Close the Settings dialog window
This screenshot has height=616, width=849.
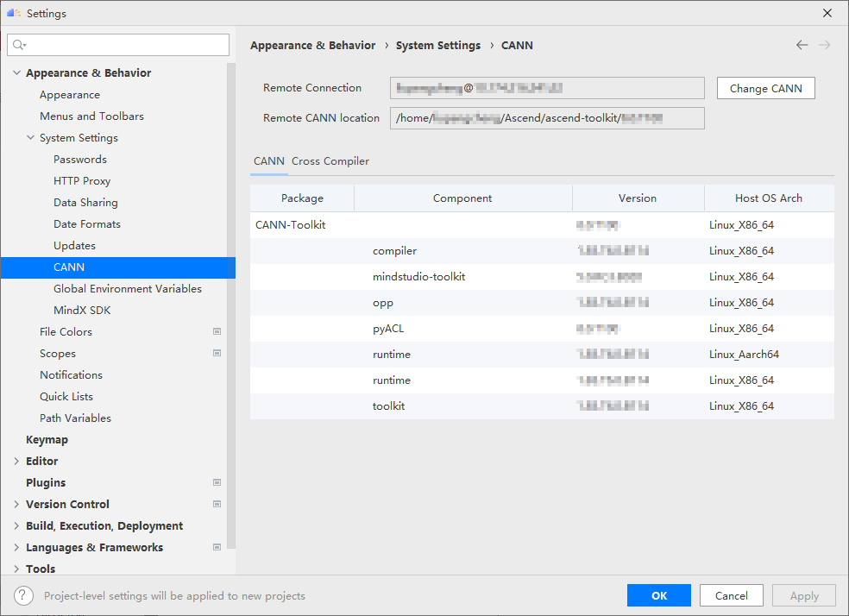point(827,13)
